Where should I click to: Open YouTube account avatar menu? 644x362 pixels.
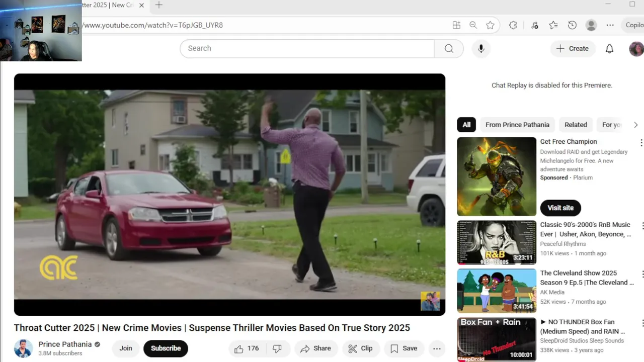pos(636,49)
